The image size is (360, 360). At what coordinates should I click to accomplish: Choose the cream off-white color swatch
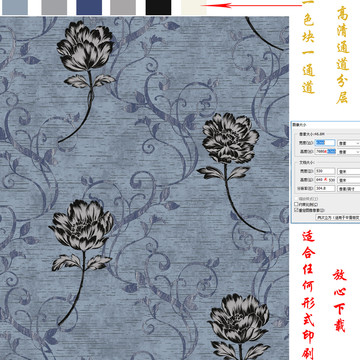click(x=194, y=7)
